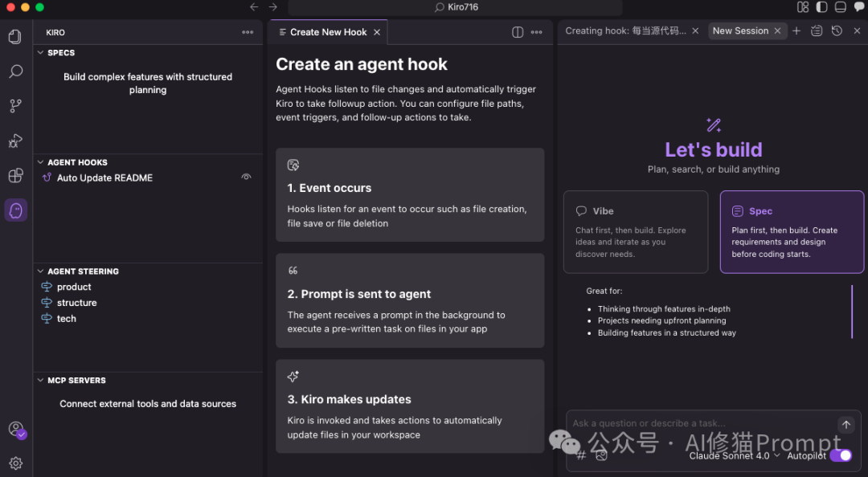The width and height of the screenshot is (868, 477).
Task: Toggle the Auto Update README hook eye icon
Action: 247,177
